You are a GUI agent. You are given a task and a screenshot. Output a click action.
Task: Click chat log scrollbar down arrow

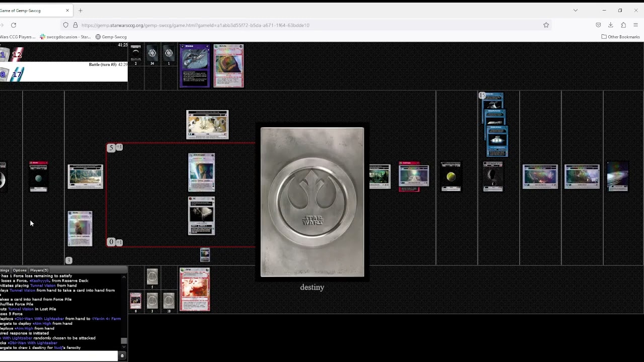tap(124, 347)
